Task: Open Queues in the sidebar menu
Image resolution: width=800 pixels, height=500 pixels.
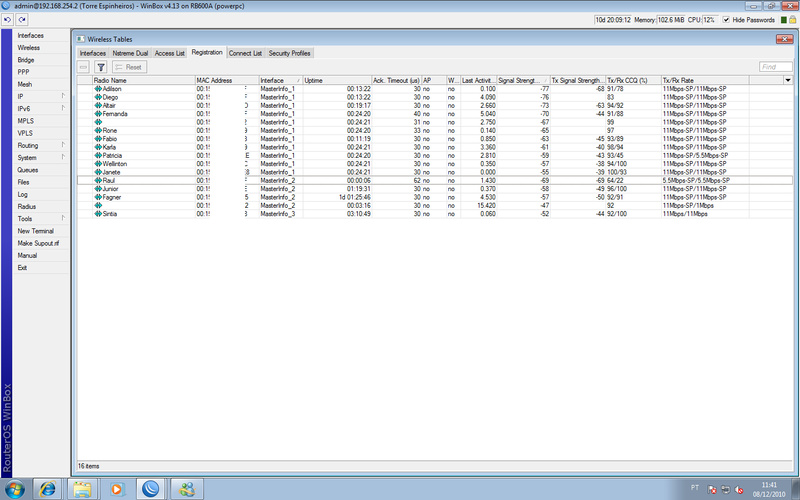Action: pos(28,170)
